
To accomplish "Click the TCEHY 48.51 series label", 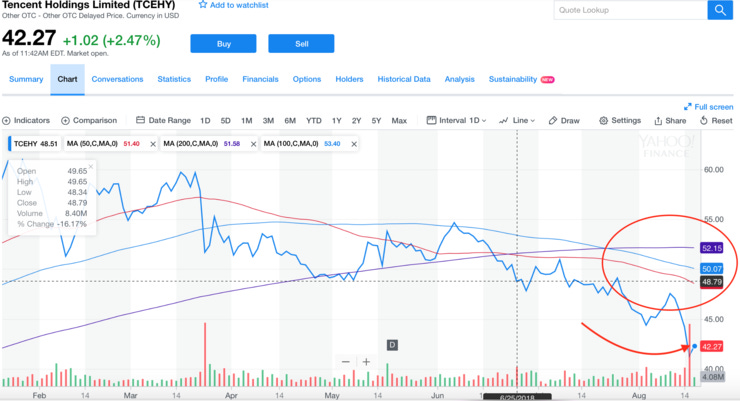I will tap(35, 144).
